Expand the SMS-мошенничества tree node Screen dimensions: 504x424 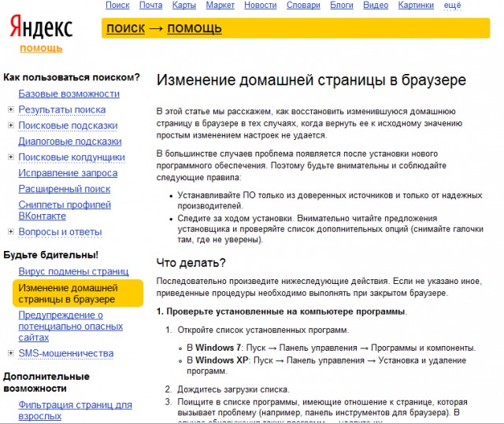tap(11, 353)
